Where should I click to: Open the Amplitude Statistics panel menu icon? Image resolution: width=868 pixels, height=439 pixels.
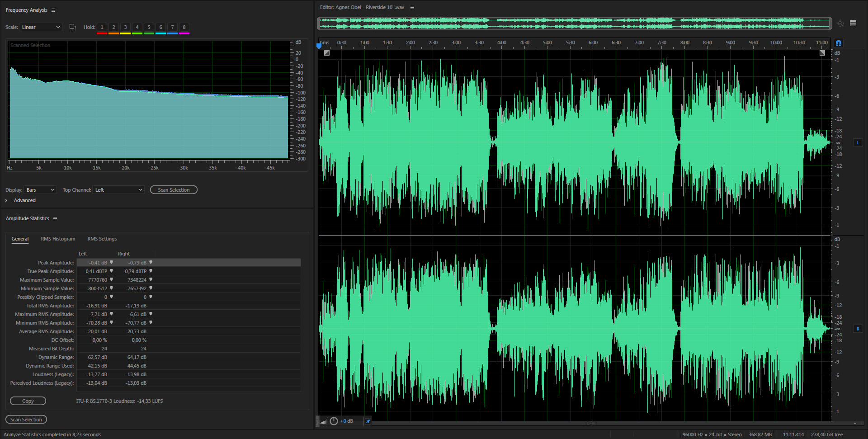(x=55, y=218)
